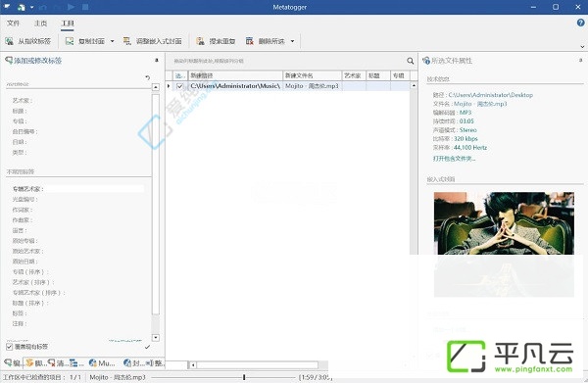Viewport: 588px width, 383px height.
Task: Toggle the checkbox for the Mojito mp3 row
Action: [x=179, y=86]
